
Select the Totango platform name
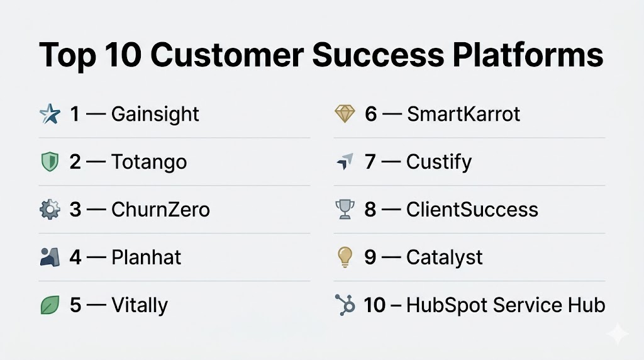[x=149, y=162]
